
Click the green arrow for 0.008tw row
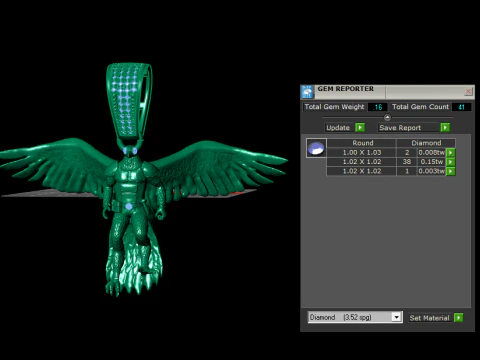point(451,152)
